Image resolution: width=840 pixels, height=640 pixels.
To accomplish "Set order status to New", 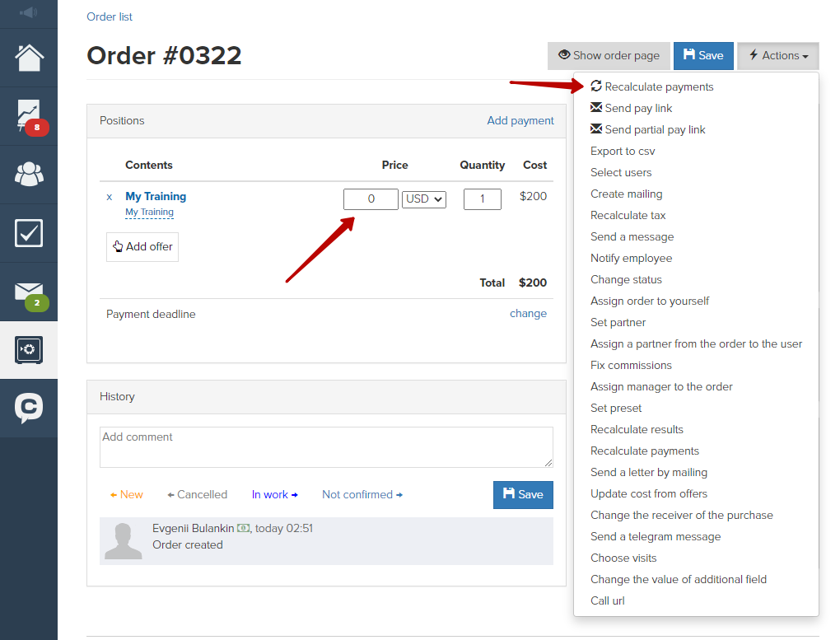I will 127,495.
